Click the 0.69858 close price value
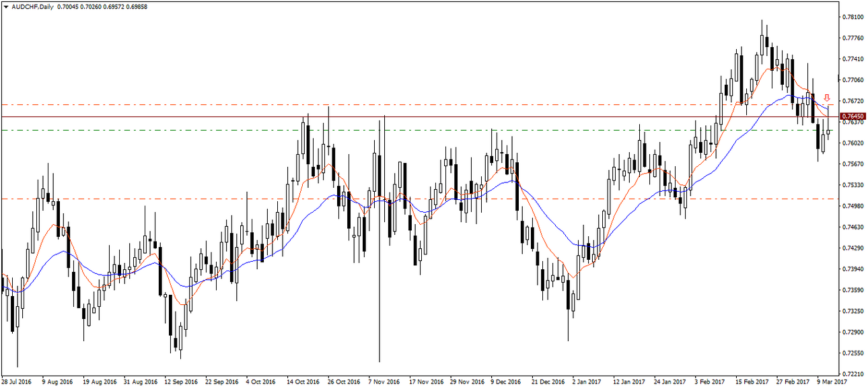This screenshot has height=389, width=868. tap(138, 6)
